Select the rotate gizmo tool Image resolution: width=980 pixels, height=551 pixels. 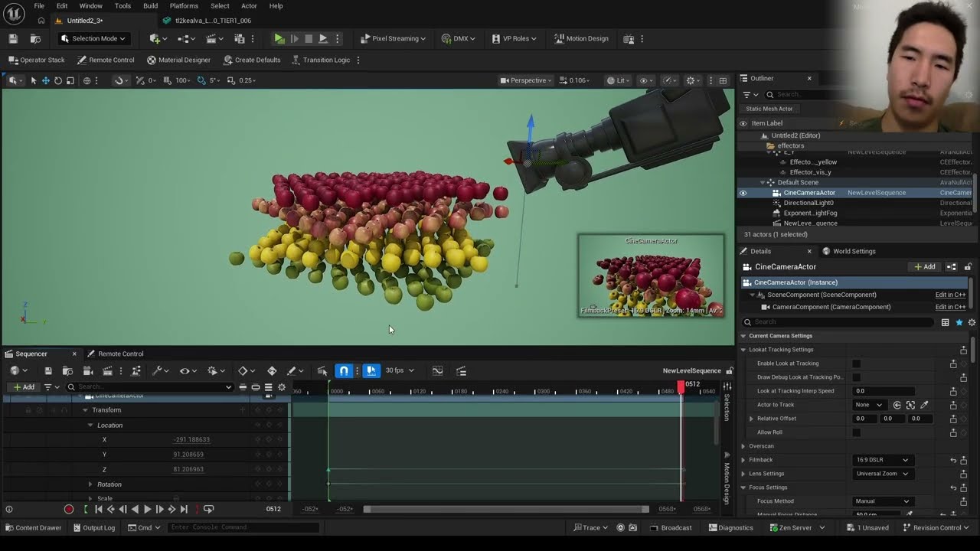(57, 80)
